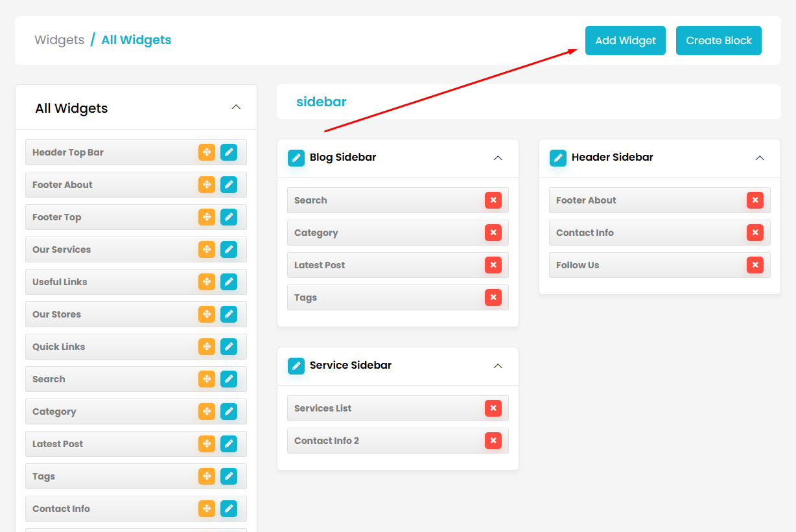Screen dimensions: 796x532
Task: Edit the Service Sidebar block
Action: [x=296, y=365]
